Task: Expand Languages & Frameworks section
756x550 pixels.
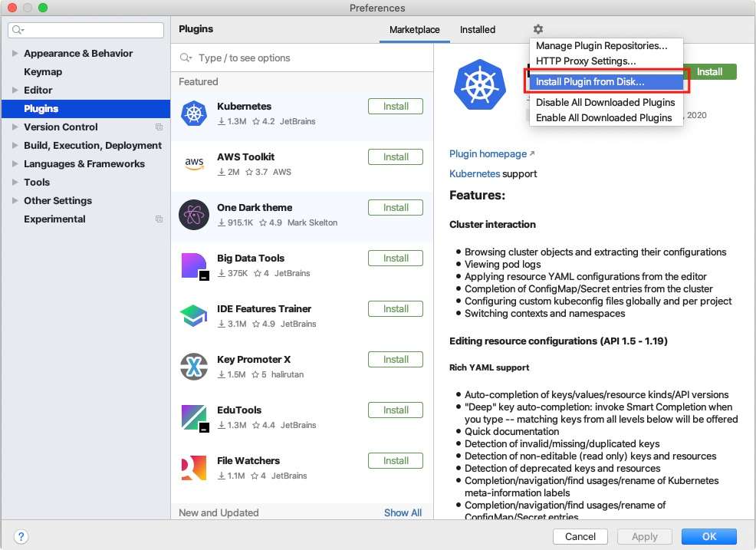Action: (15, 163)
